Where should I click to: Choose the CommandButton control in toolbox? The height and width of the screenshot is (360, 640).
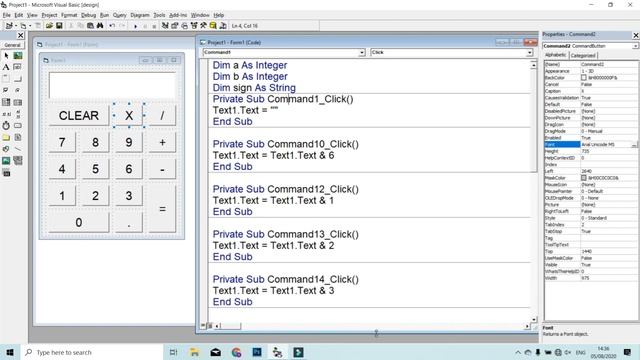pyautogui.click(x=18, y=79)
